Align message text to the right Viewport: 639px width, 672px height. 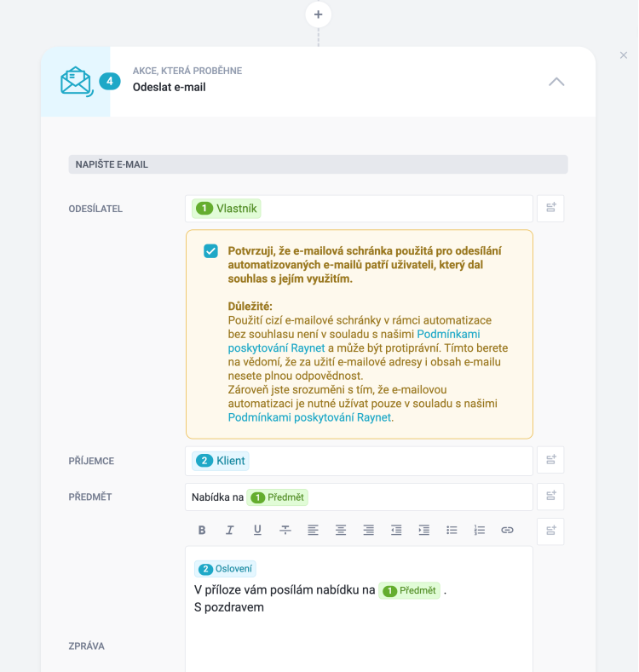[x=368, y=530]
